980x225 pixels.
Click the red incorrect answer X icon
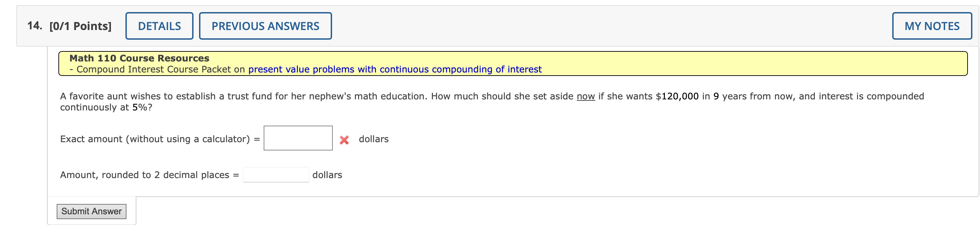tap(343, 140)
